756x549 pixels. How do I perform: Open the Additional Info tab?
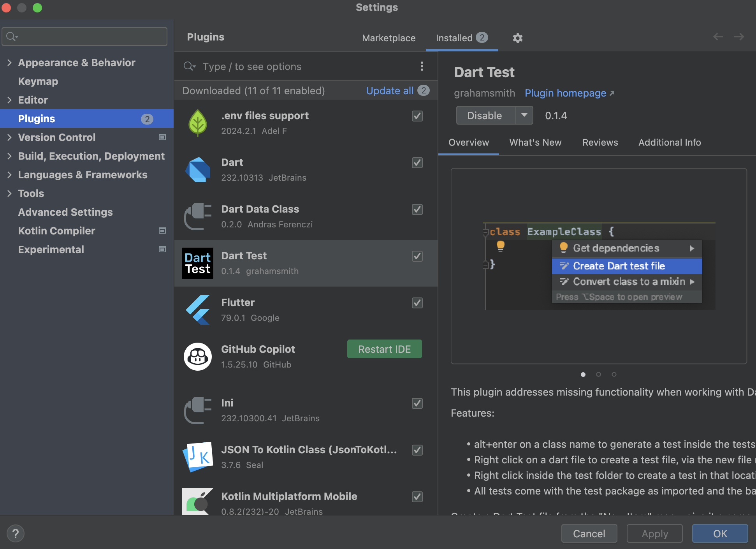tap(670, 143)
